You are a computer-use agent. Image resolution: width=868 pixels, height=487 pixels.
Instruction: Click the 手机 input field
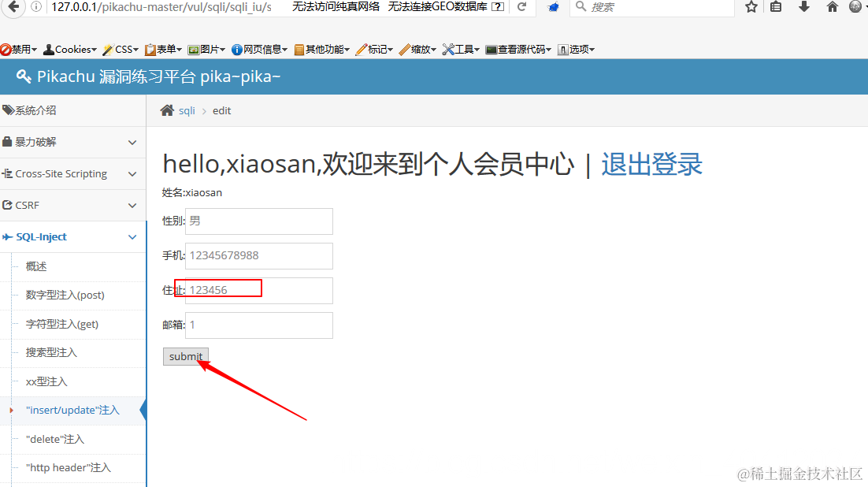pyautogui.click(x=258, y=255)
